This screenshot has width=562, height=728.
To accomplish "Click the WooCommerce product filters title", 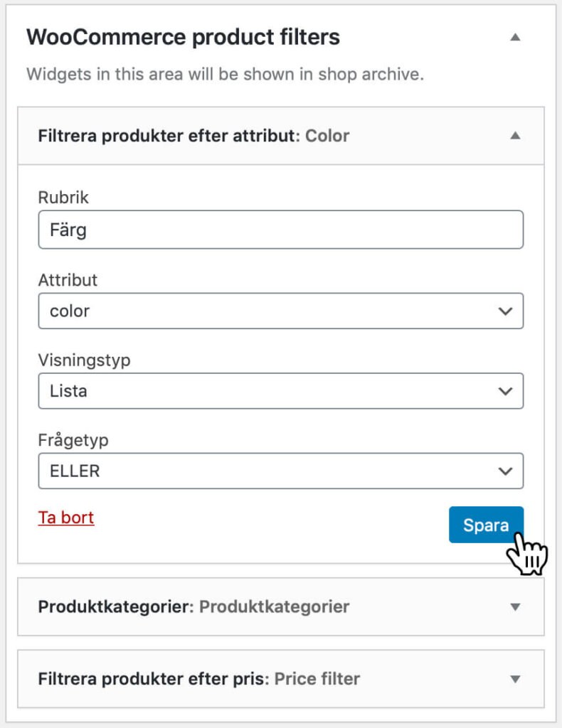I will (181, 36).
